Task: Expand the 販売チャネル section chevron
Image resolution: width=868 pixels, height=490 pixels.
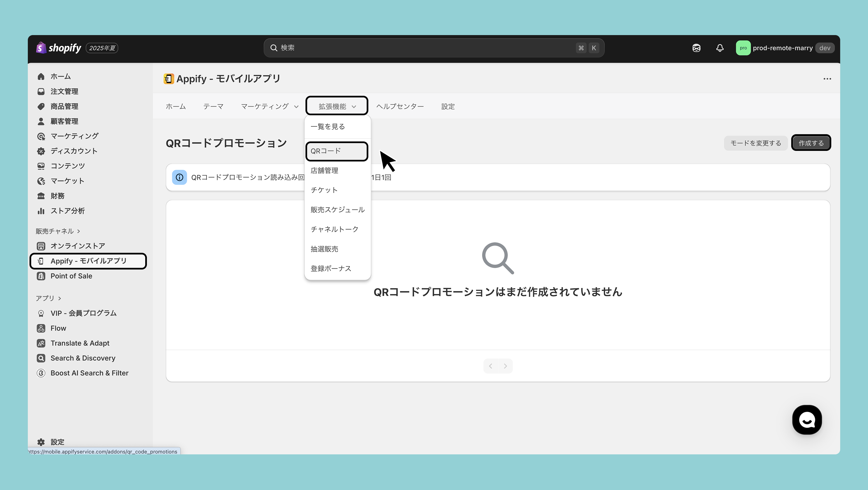Action: [78, 231]
